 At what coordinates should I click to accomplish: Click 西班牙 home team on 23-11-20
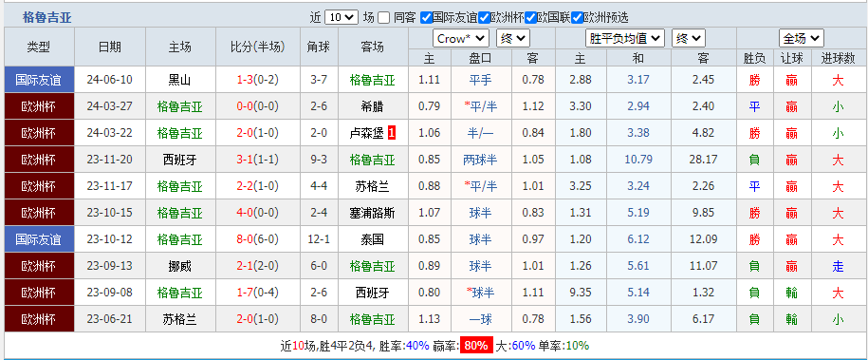(180, 160)
